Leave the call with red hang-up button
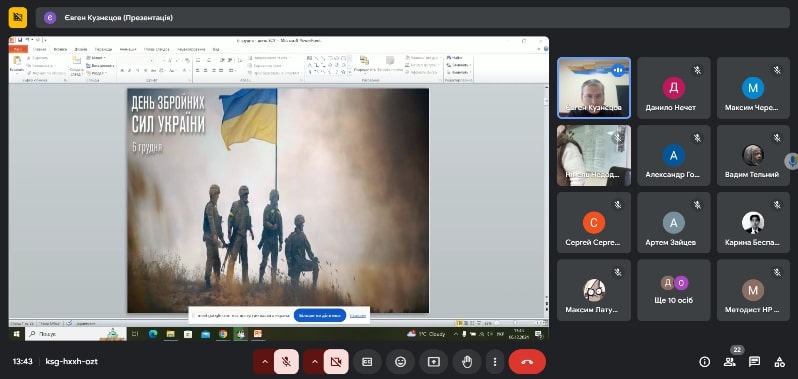Image resolution: width=798 pixels, height=379 pixels. pos(527,362)
